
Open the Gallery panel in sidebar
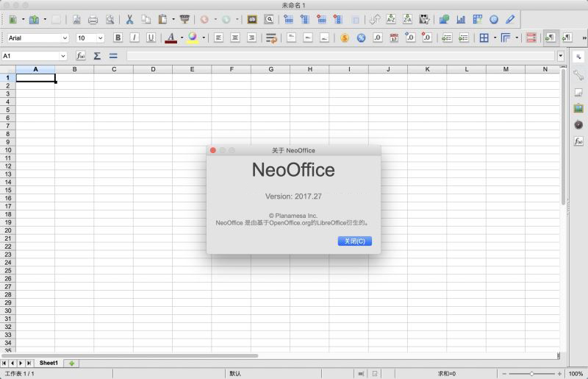coord(578,109)
